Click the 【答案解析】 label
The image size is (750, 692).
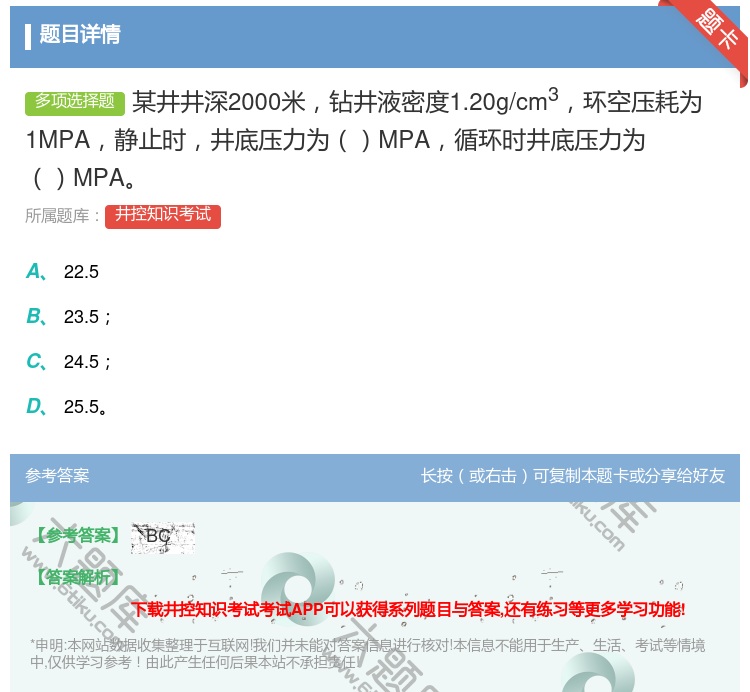pos(78,577)
